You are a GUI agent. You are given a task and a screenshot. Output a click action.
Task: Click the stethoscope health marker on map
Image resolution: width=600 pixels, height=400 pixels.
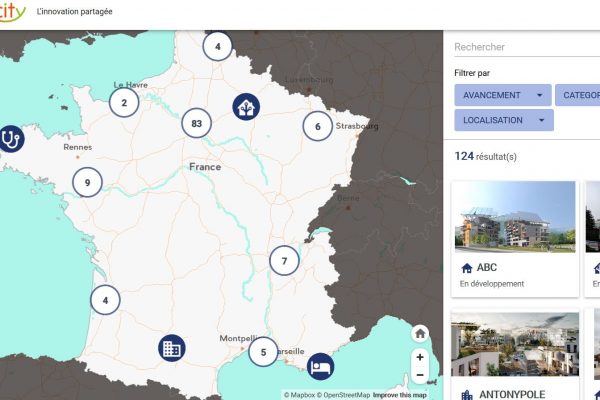pos(10,138)
